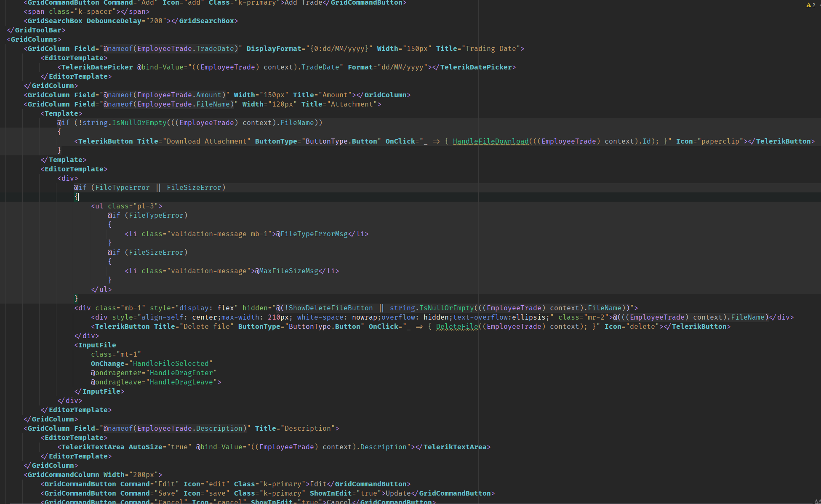The height and width of the screenshot is (504, 821).
Task: Click FileTypeErrorMsg in the validation-message list item
Action: point(314,234)
